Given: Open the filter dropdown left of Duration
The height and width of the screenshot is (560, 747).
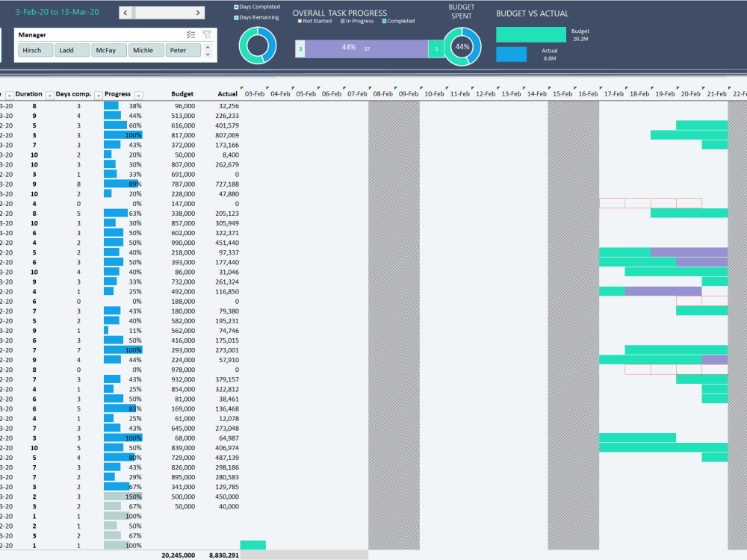Looking at the screenshot, I should [x=9, y=96].
